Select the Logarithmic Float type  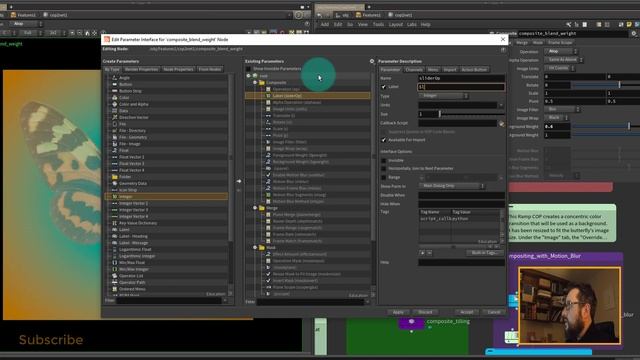point(135,249)
